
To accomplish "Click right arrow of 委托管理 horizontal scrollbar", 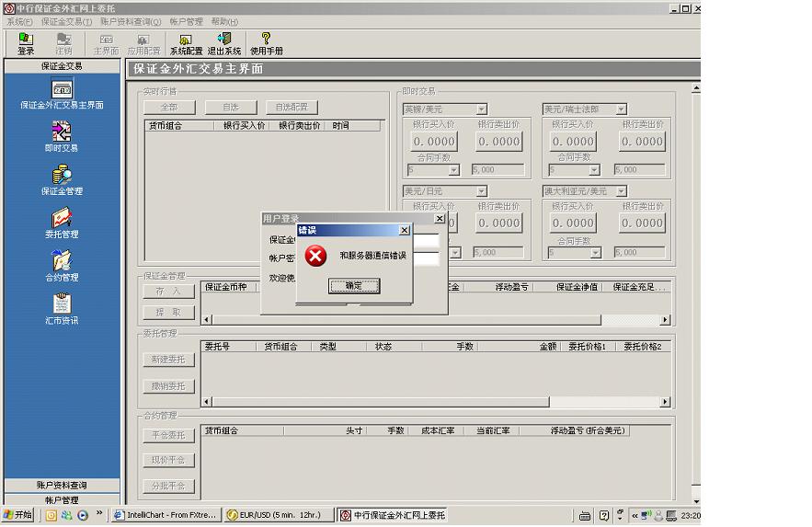I will point(665,402).
